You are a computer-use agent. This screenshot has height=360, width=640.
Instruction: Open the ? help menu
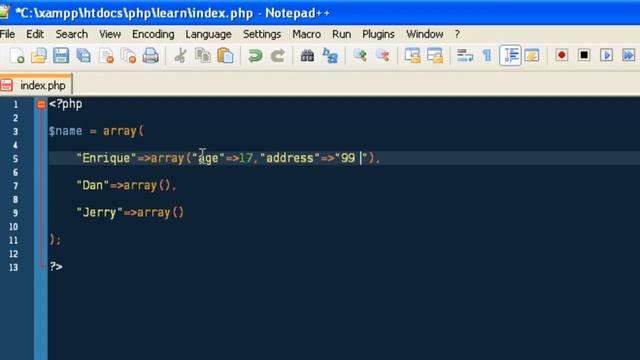click(457, 34)
